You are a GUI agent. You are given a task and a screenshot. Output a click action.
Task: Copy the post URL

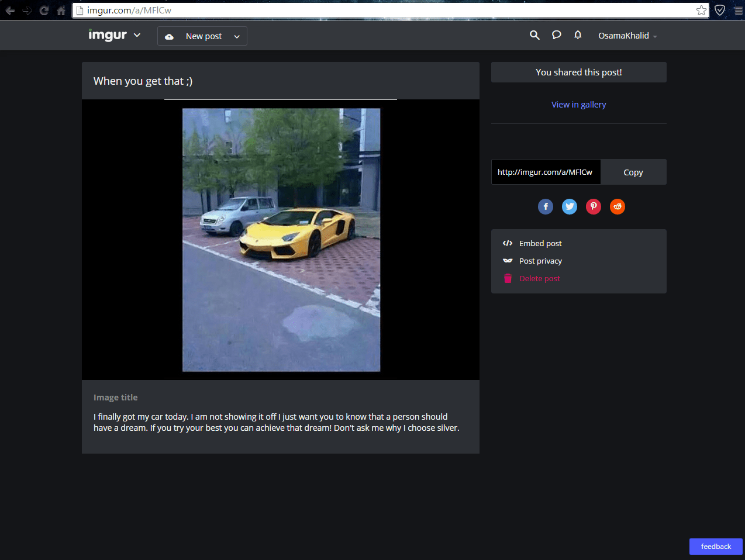coord(633,172)
